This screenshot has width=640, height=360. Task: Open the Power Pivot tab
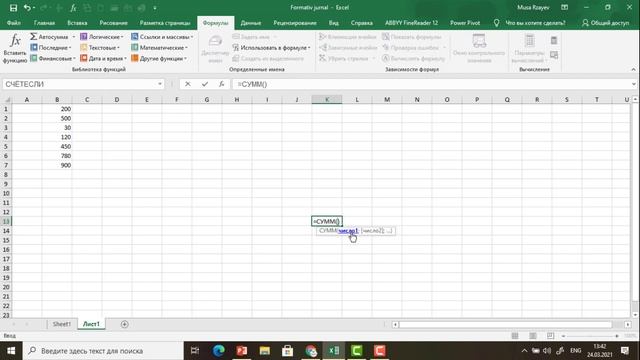point(465,23)
